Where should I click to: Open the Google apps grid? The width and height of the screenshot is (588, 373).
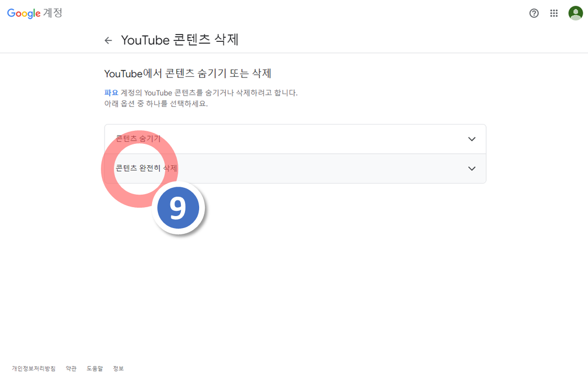[x=554, y=14]
